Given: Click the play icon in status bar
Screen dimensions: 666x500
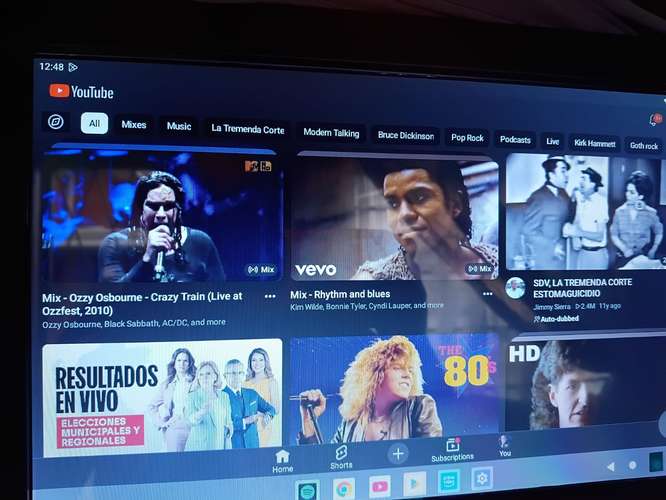Looking at the screenshot, I should pos(73,67).
